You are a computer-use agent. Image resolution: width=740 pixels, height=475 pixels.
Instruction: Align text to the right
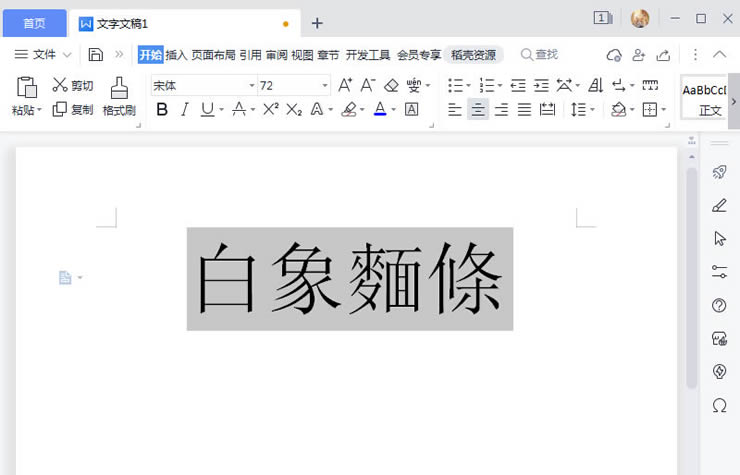point(501,110)
